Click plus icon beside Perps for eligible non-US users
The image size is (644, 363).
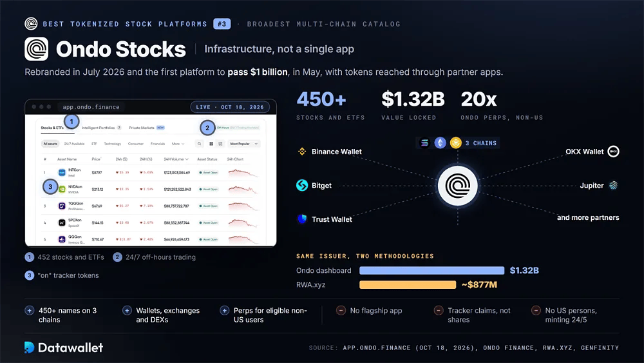pos(224,311)
